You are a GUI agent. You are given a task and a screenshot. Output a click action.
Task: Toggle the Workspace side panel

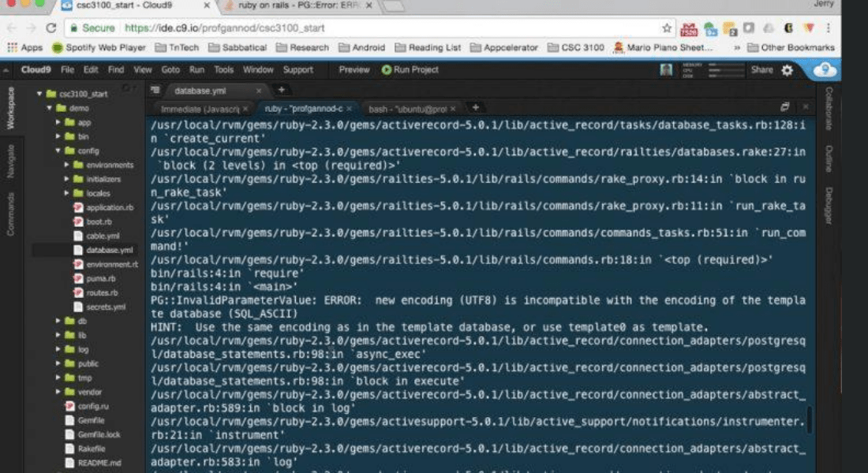[x=10, y=107]
